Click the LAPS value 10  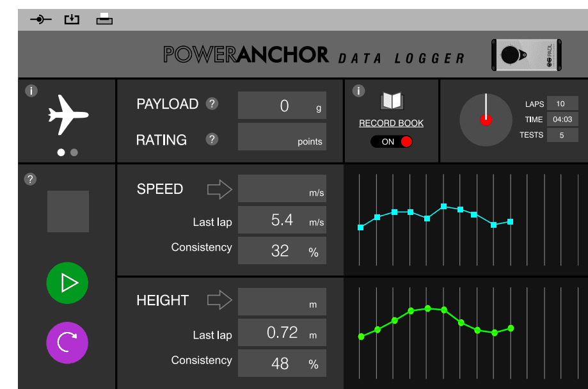pyautogui.click(x=562, y=104)
